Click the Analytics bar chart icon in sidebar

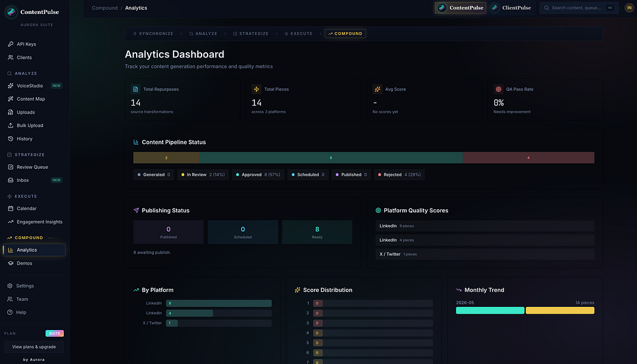coord(10,250)
